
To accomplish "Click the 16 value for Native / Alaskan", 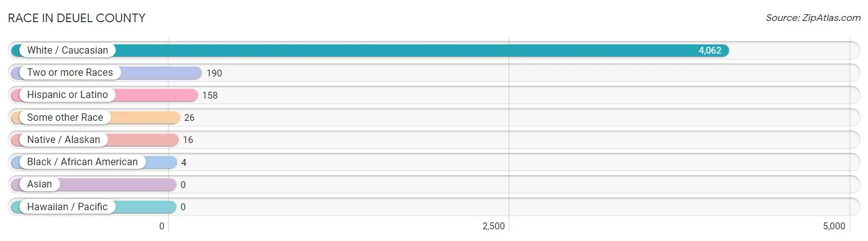I will point(188,141).
